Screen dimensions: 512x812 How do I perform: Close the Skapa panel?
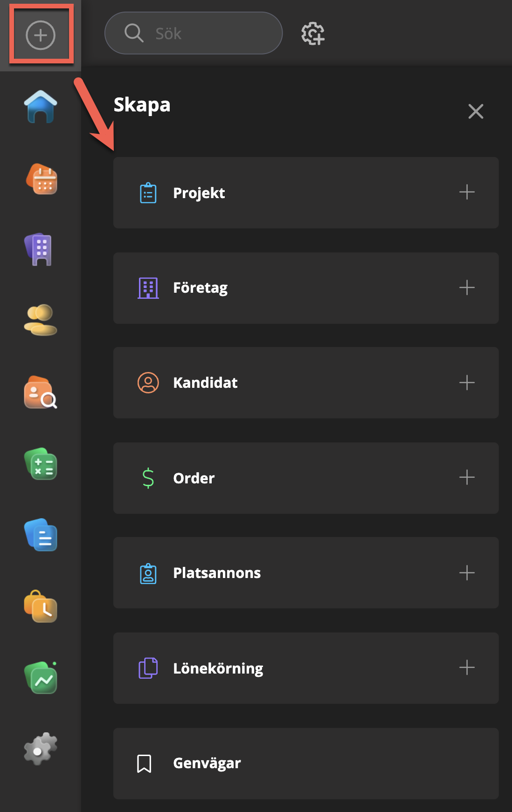click(476, 111)
